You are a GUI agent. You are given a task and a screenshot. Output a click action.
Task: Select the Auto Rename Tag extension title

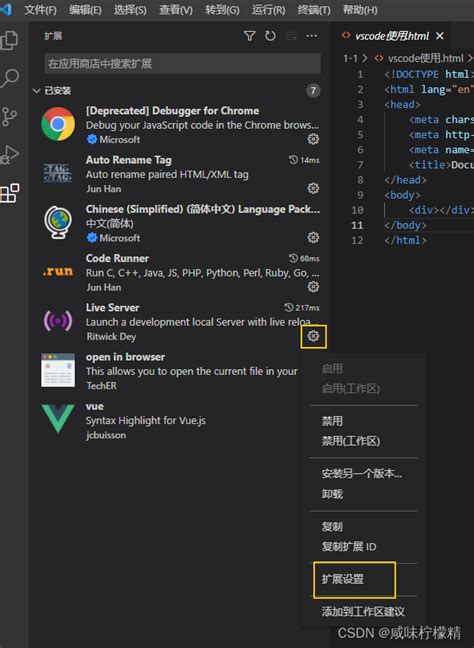129,160
